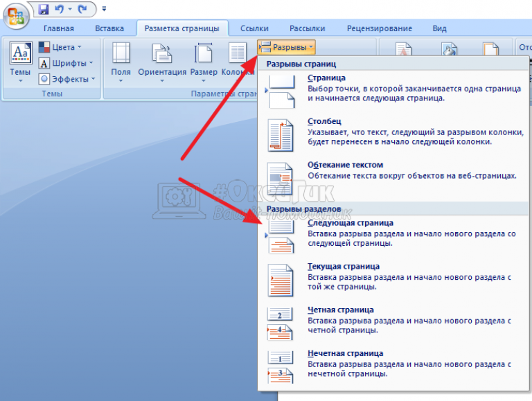Screen dimensions: 532x401
Task: Expand the Эффекты dropdown arrow
Action: tap(94, 79)
